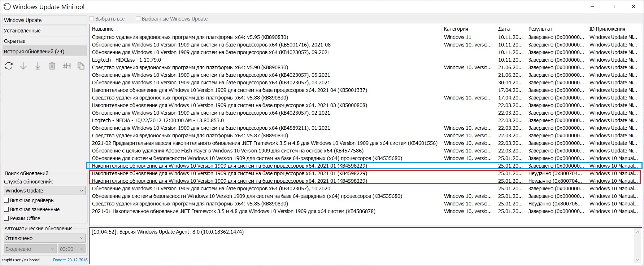Click the refresh update list icon
Viewport: 644px width, 266px height.
9,66
